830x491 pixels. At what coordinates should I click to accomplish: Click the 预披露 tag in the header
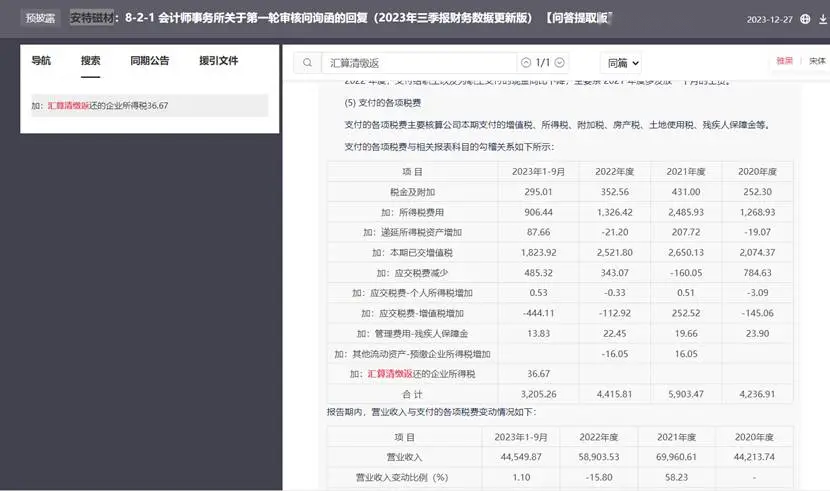(41, 18)
